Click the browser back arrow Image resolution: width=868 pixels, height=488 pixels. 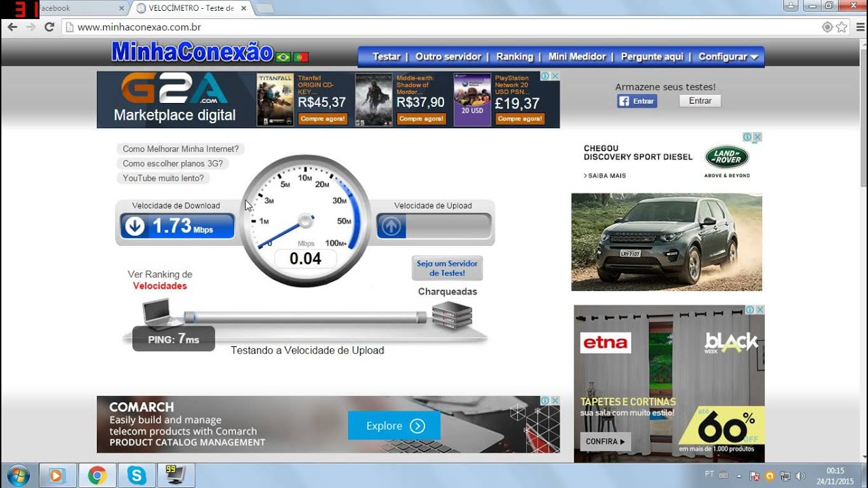pyautogui.click(x=12, y=27)
